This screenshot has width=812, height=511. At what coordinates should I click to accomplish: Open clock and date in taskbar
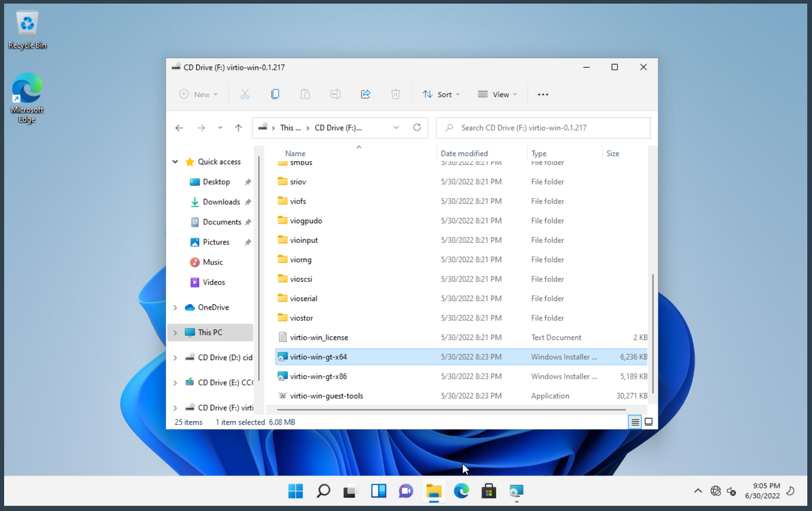(762, 491)
